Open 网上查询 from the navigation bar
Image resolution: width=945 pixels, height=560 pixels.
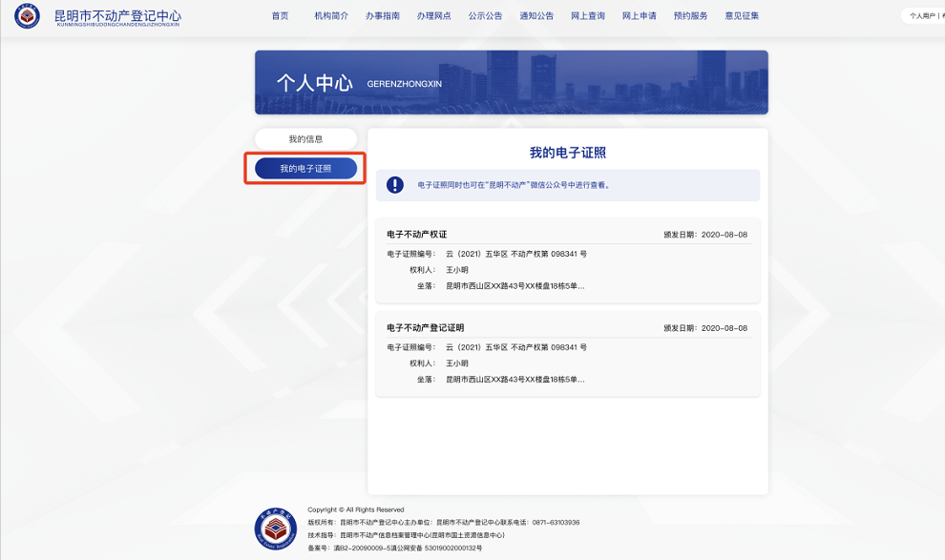click(588, 16)
